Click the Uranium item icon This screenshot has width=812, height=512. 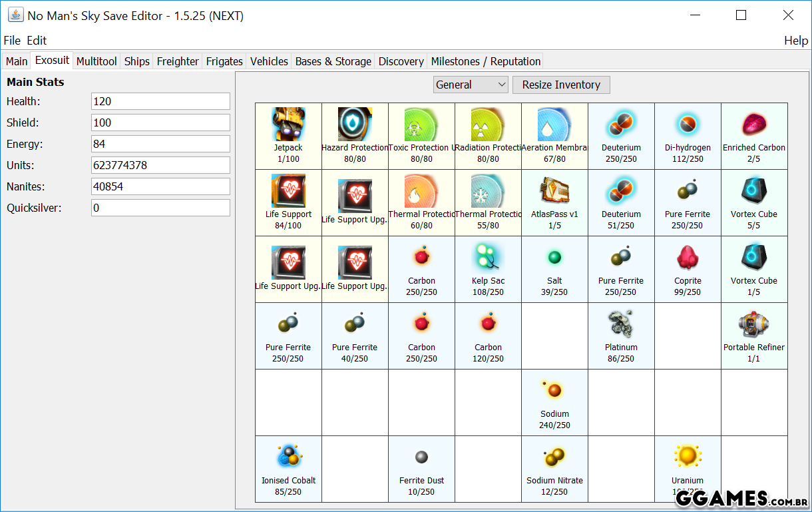point(688,457)
